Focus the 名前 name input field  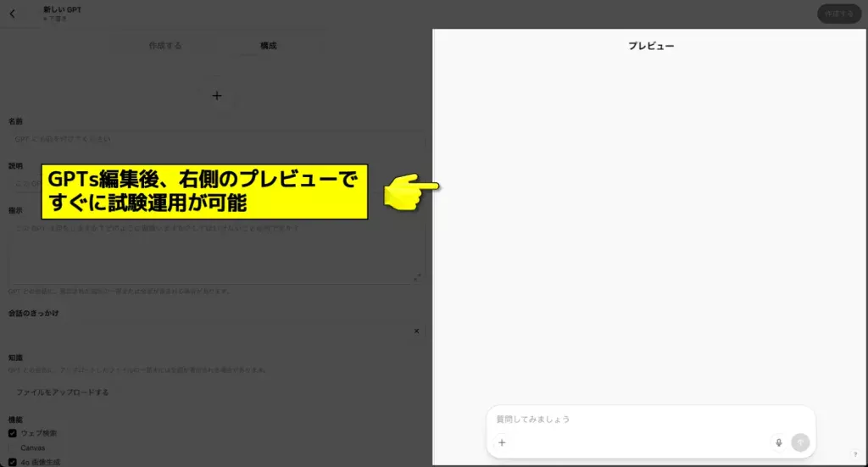pos(217,139)
